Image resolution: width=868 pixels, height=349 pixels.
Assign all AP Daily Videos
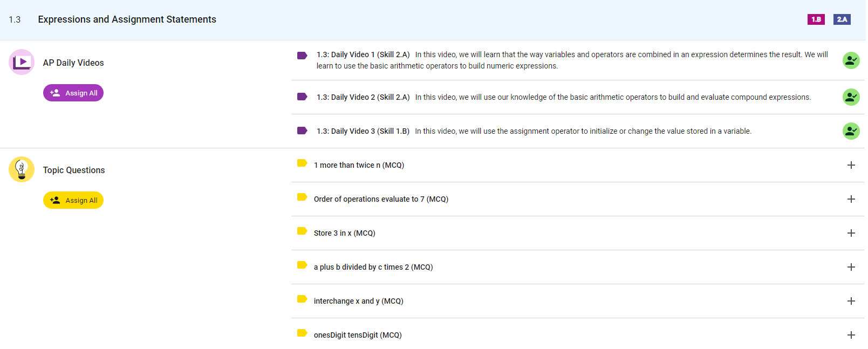pos(73,93)
